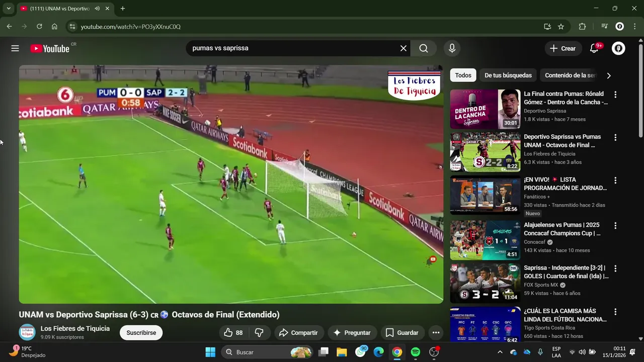The width and height of the screenshot is (644, 362).
Task: Open Spotify from taskbar
Action: (x=416, y=352)
